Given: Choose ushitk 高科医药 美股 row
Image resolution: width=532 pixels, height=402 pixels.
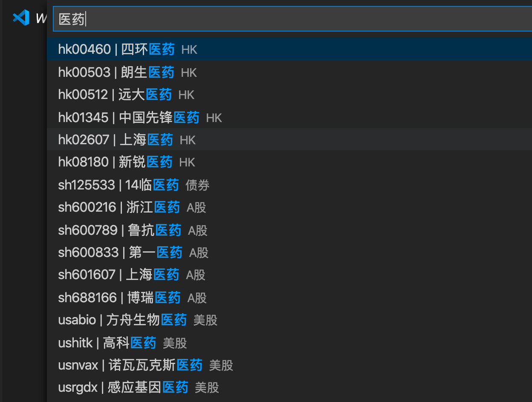Looking at the screenshot, I should pyautogui.click(x=289, y=342).
